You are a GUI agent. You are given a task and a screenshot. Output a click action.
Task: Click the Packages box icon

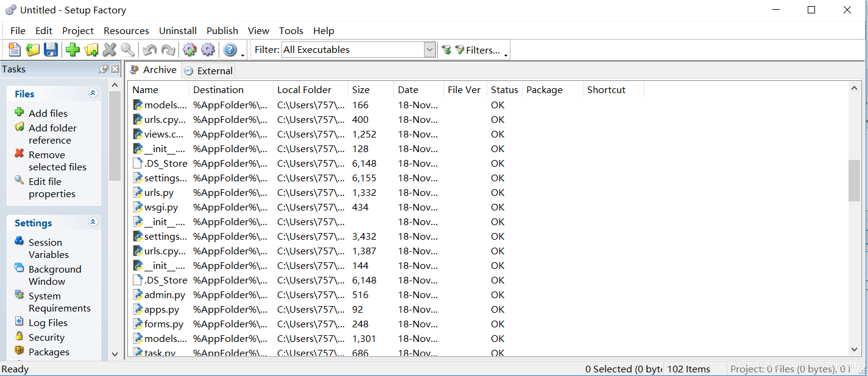click(x=19, y=350)
